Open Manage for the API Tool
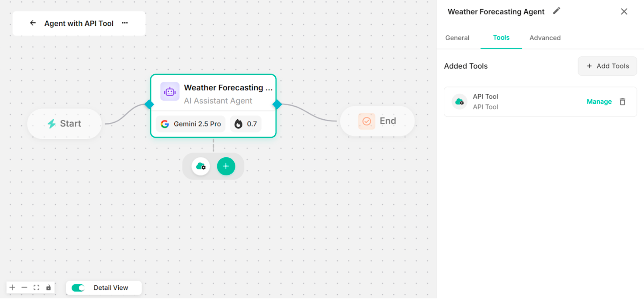 tap(599, 101)
